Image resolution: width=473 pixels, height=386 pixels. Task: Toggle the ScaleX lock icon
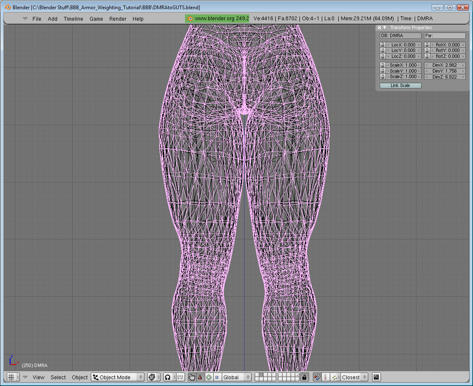pyautogui.click(x=382, y=65)
